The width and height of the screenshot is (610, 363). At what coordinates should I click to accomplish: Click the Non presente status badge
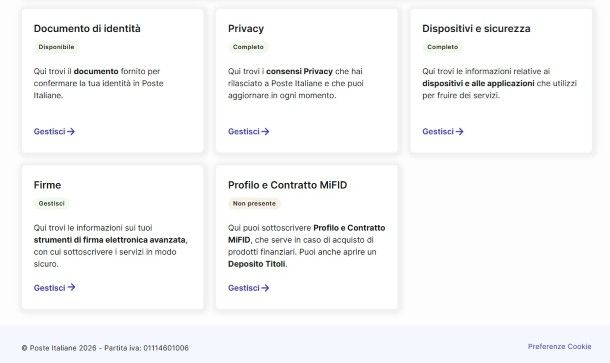click(254, 203)
